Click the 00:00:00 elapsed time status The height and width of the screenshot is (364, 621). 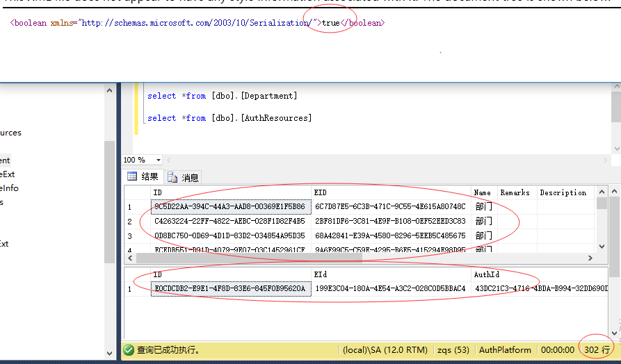[x=558, y=350]
